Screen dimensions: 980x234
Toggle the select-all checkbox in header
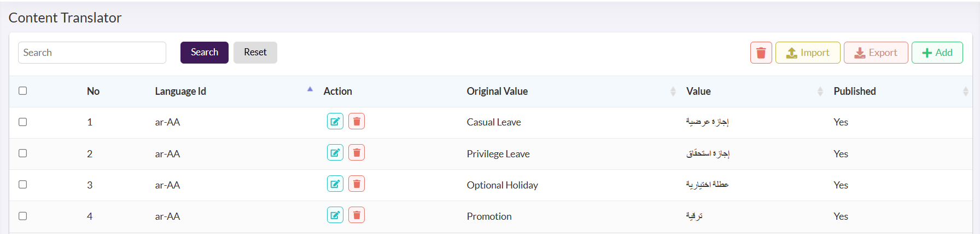click(x=23, y=90)
